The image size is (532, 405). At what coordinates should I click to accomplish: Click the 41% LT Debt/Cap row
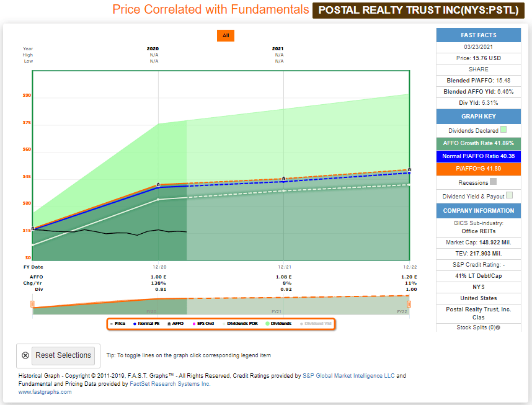[479, 276]
